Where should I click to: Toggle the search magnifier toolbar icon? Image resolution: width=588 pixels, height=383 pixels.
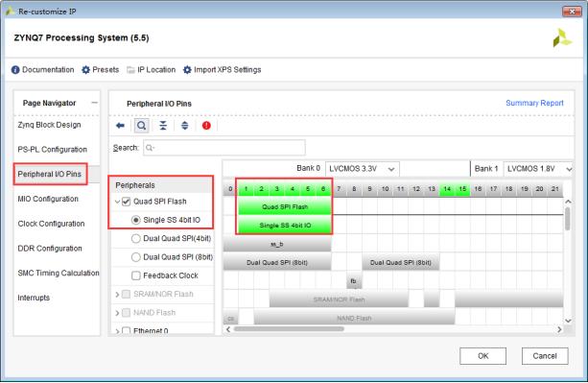pos(141,126)
